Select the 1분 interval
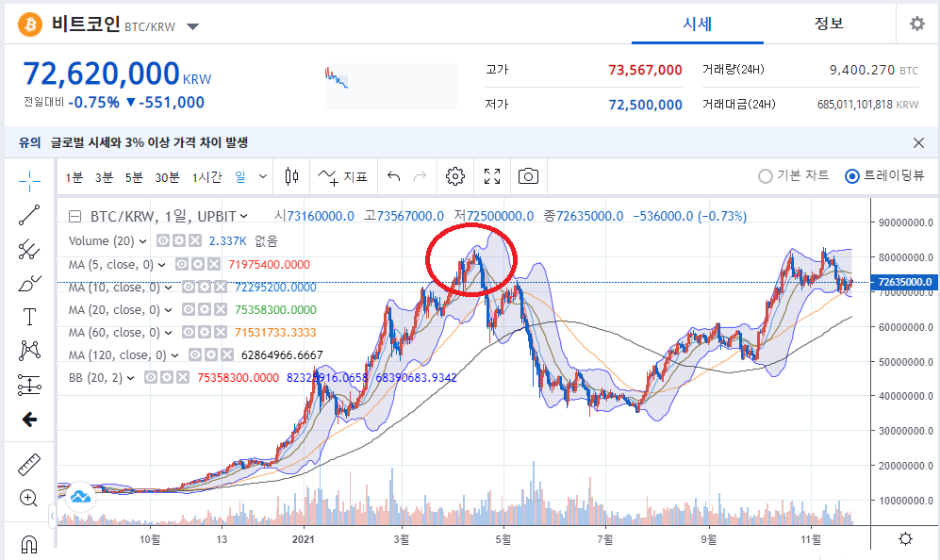Screen dimensions: 940x560 point(74,177)
